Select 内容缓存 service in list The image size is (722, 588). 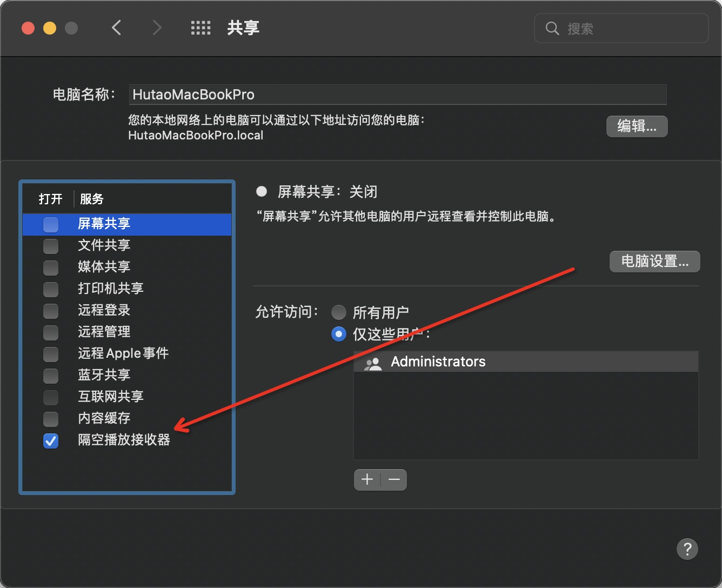click(104, 418)
